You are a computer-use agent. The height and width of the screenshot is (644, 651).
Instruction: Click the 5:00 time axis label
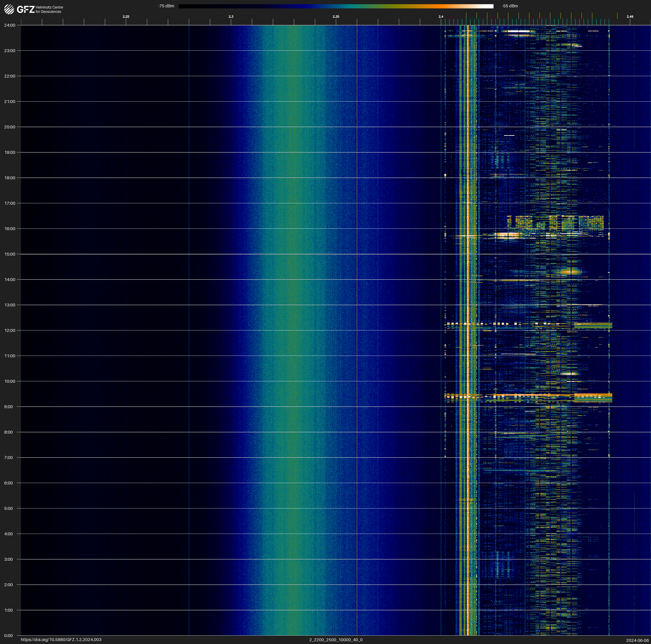[x=8, y=508]
